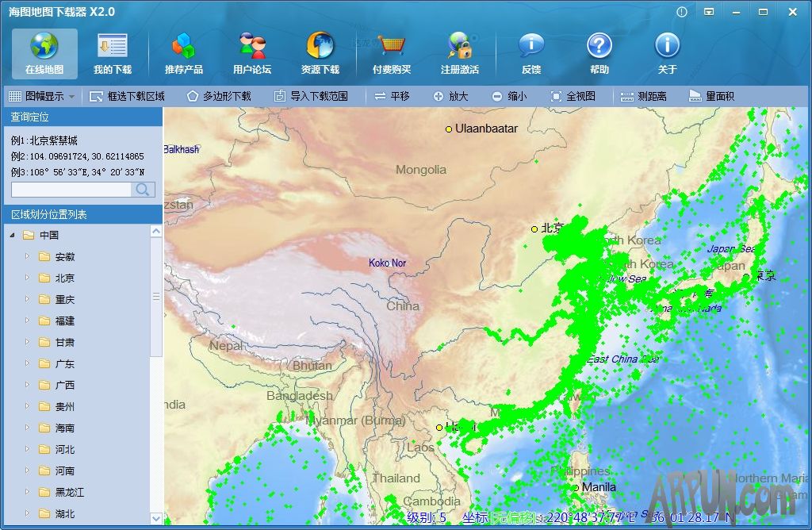
Task: Click the search magnifier button
Action: click(143, 190)
